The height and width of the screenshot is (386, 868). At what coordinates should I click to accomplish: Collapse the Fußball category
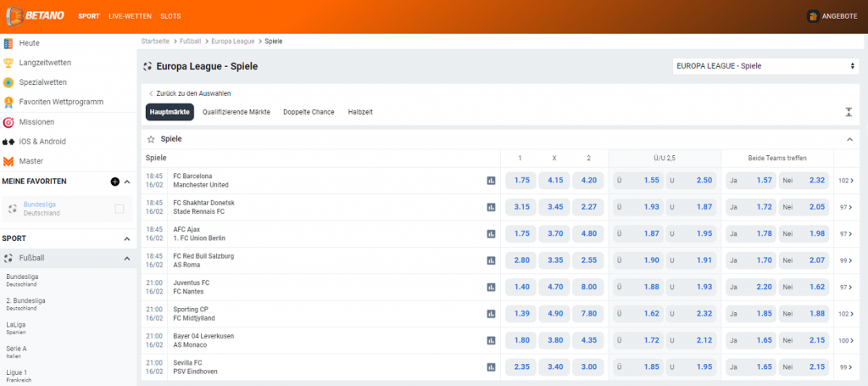[127, 259]
